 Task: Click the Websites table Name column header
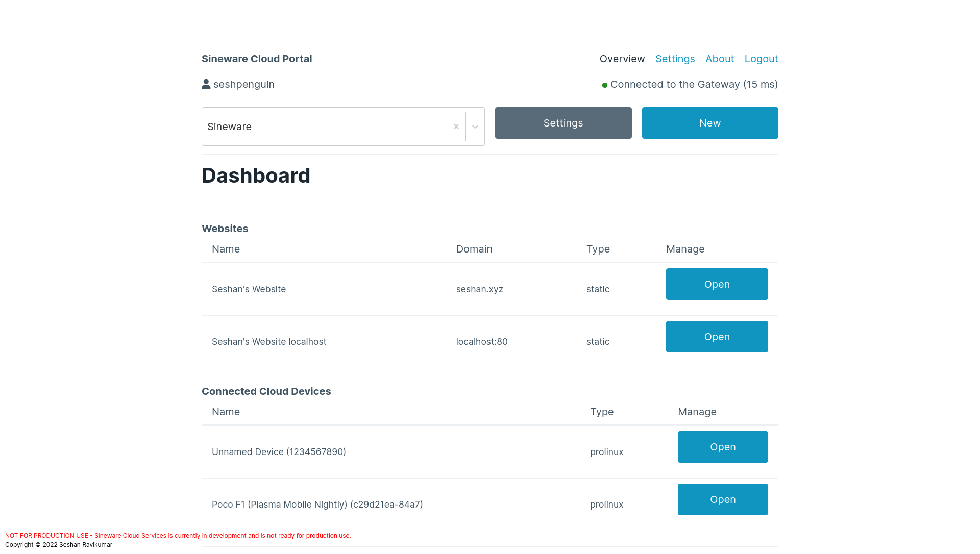[x=226, y=249]
